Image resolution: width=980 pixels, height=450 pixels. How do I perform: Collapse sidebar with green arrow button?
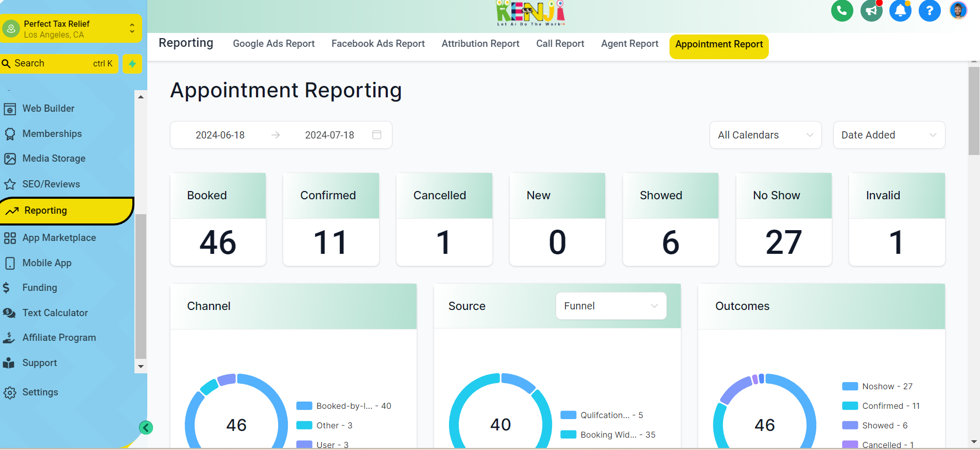[x=146, y=427]
